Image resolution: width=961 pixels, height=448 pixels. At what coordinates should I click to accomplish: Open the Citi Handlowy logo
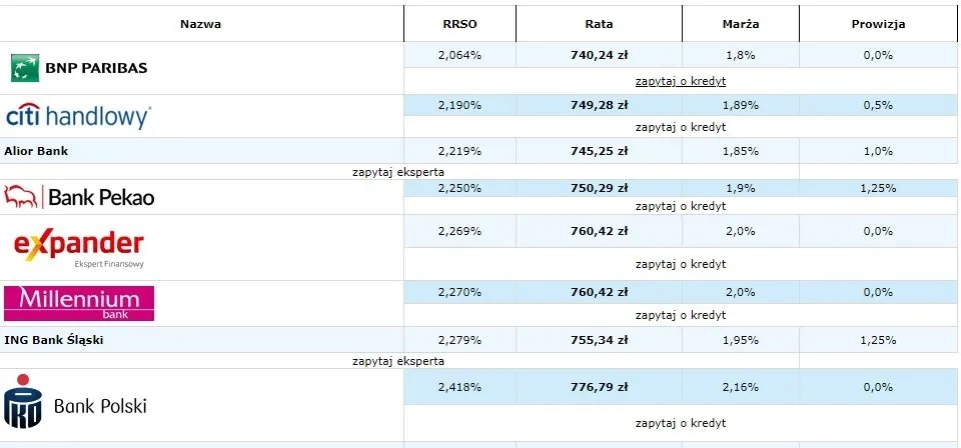pyautogui.click(x=78, y=116)
